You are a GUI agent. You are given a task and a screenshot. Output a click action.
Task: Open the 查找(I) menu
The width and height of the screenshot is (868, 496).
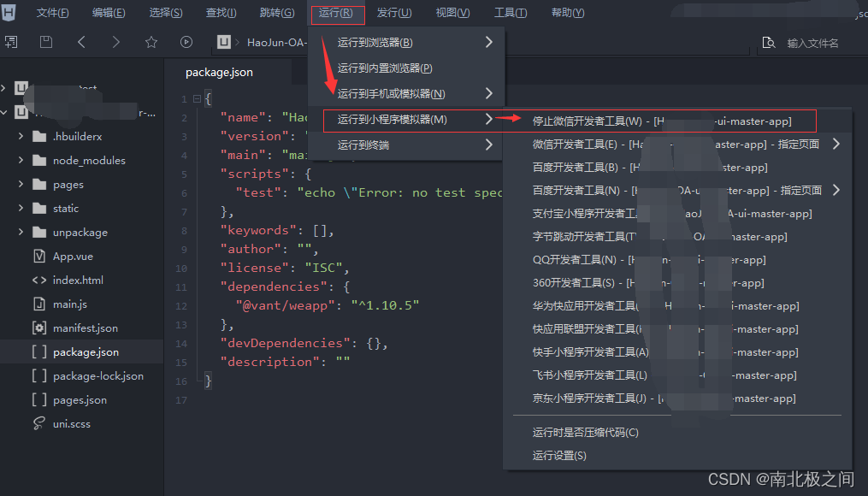[x=221, y=13]
